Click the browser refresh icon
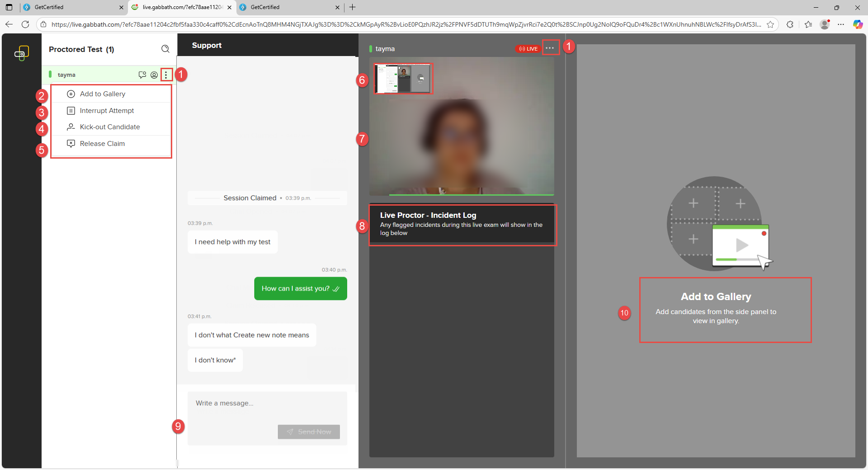868x470 pixels. [x=25, y=24]
